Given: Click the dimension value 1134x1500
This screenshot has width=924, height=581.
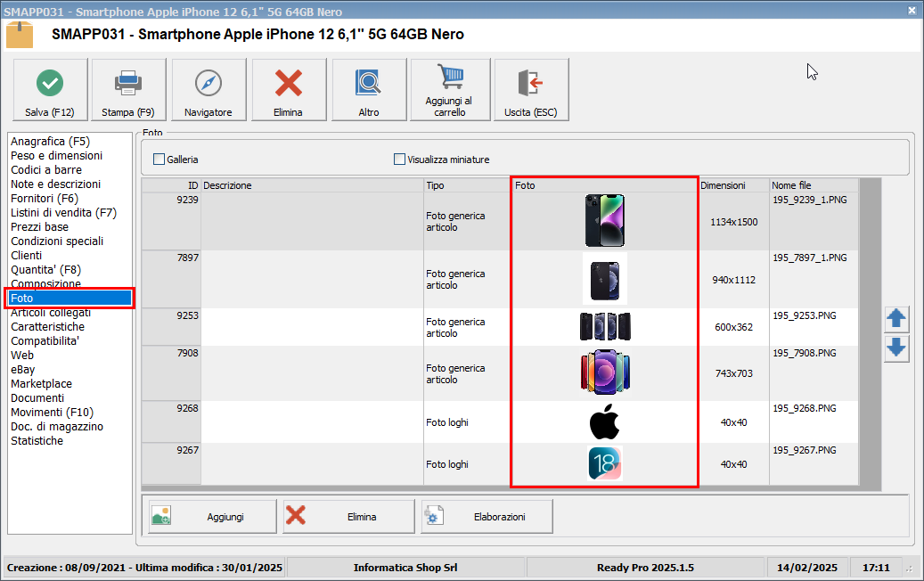Looking at the screenshot, I should click(x=733, y=222).
